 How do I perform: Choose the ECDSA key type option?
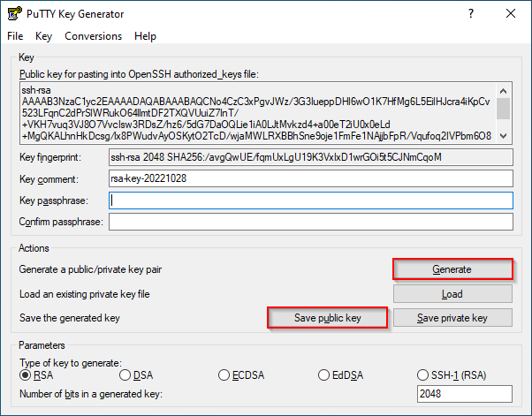click(226, 375)
